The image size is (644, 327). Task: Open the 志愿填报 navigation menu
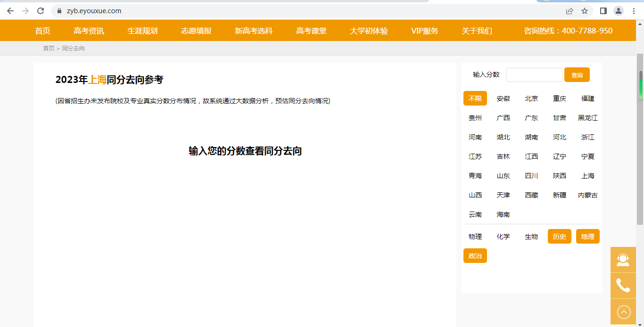[x=196, y=31]
